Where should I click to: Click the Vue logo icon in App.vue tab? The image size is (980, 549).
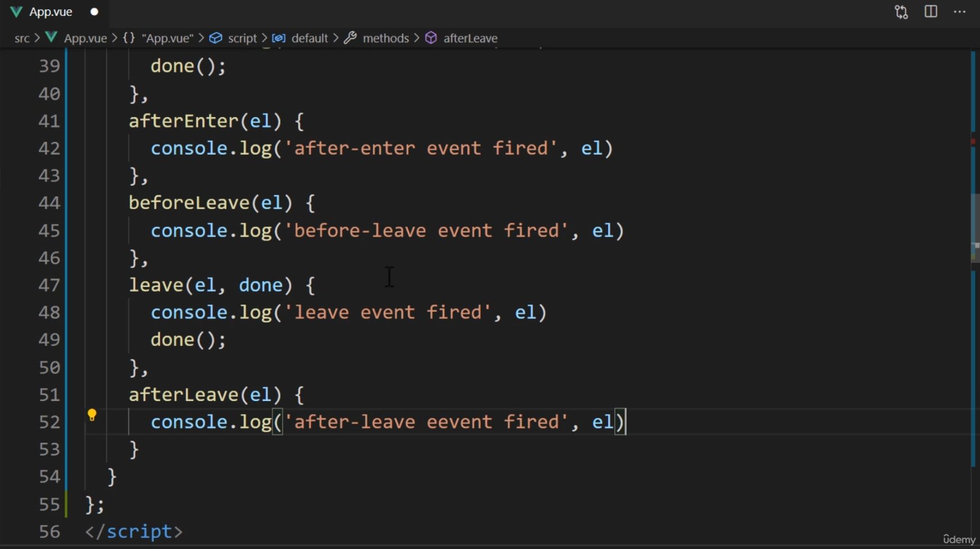(x=16, y=12)
